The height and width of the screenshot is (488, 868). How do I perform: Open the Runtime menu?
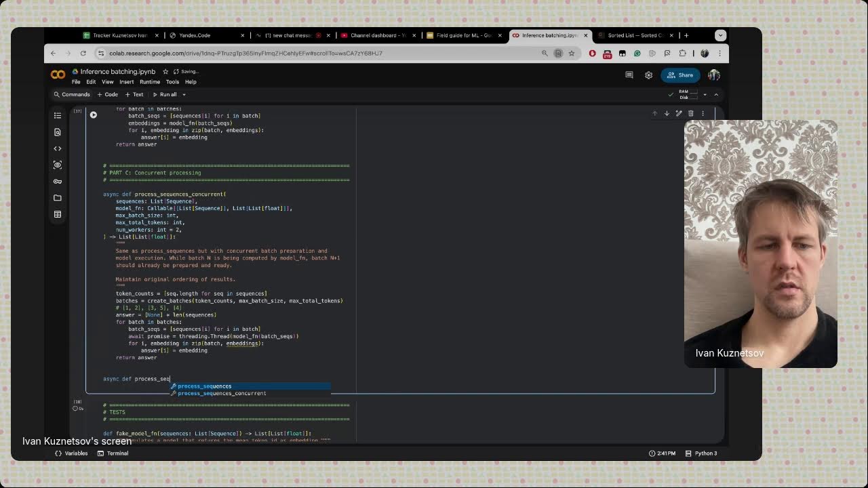click(150, 82)
